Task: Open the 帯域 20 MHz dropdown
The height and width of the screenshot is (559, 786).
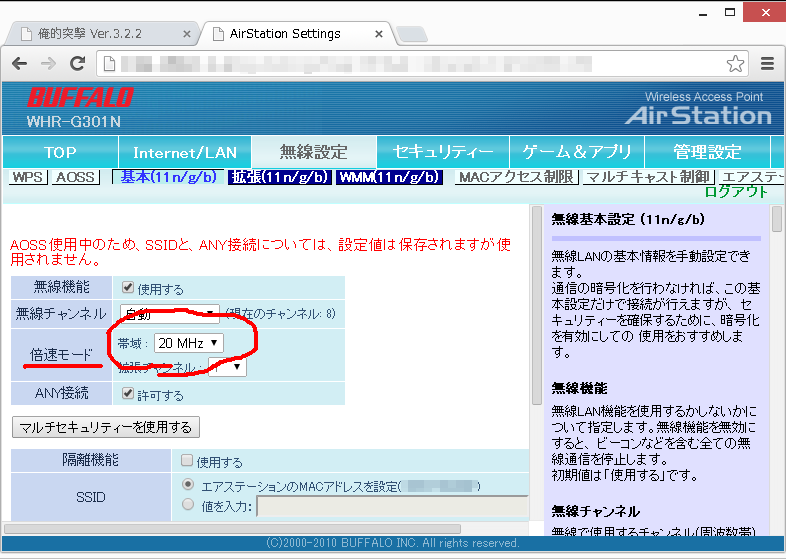Action: coord(188,343)
